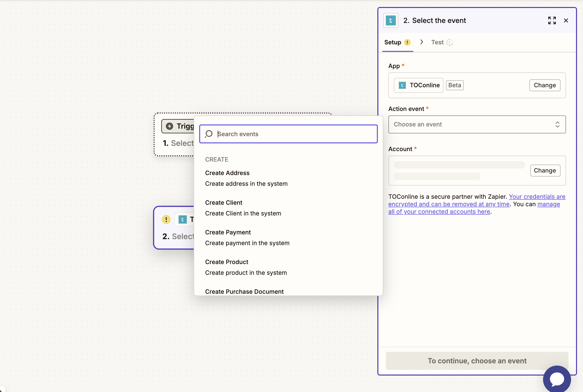Select the Setup tab
Viewport: 583px width, 392px height.
(x=393, y=42)
